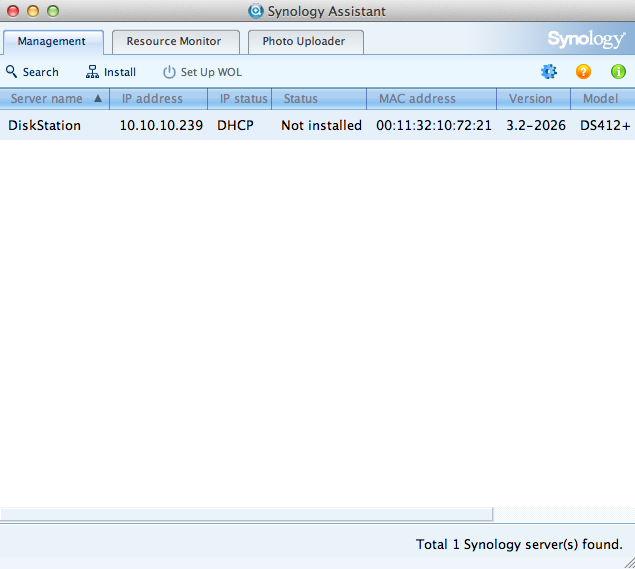Click the Set Up WOL label
The image size is (635, 569).
click(x=211, y=72)
